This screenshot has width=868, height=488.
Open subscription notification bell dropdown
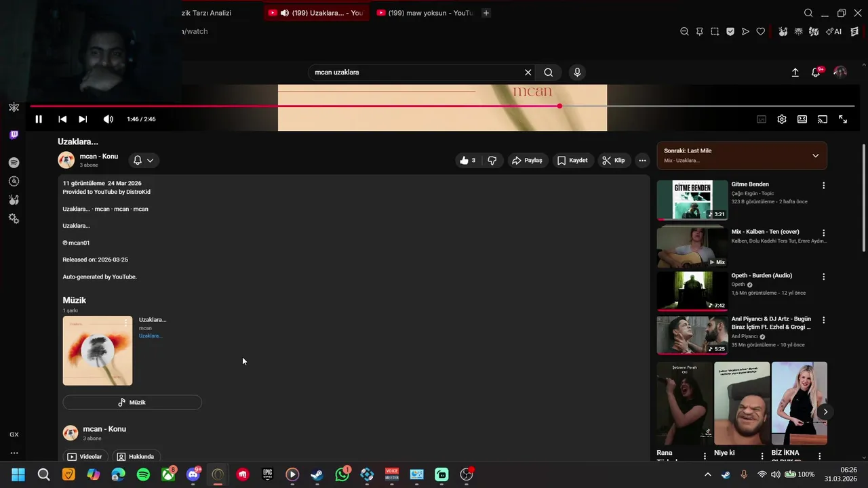pyautogui.click(x=143, y=161)
